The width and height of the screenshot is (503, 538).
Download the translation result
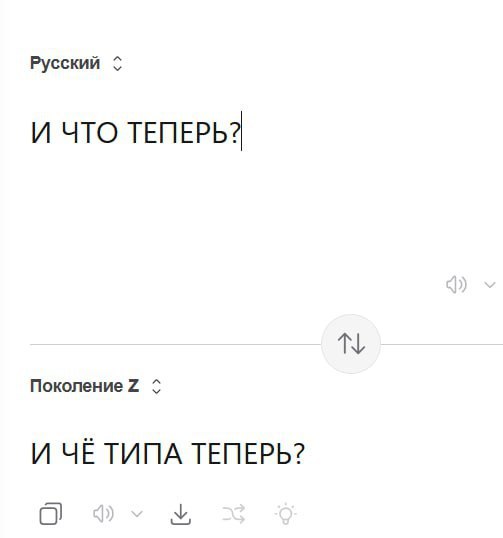pyautogui.click(x=181, y=514)
